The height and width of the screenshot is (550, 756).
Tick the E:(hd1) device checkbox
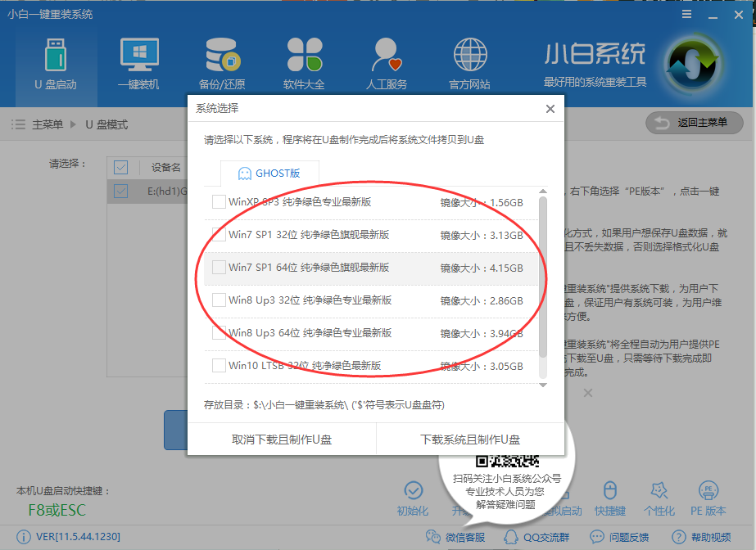tap(120, 190)
